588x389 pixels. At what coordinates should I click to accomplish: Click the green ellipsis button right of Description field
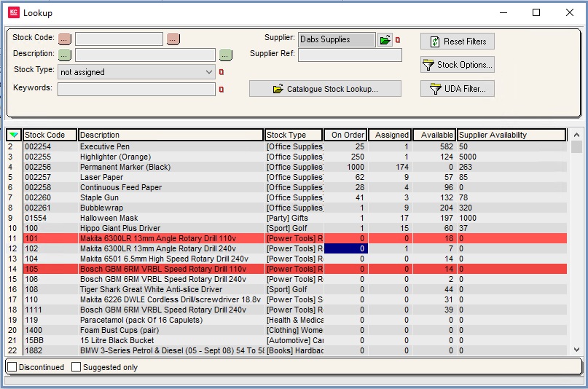tap(226, 55)
